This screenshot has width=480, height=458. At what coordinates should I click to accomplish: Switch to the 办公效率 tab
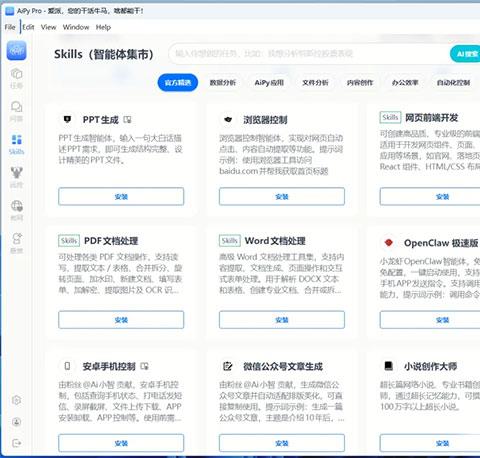point(405,82)
